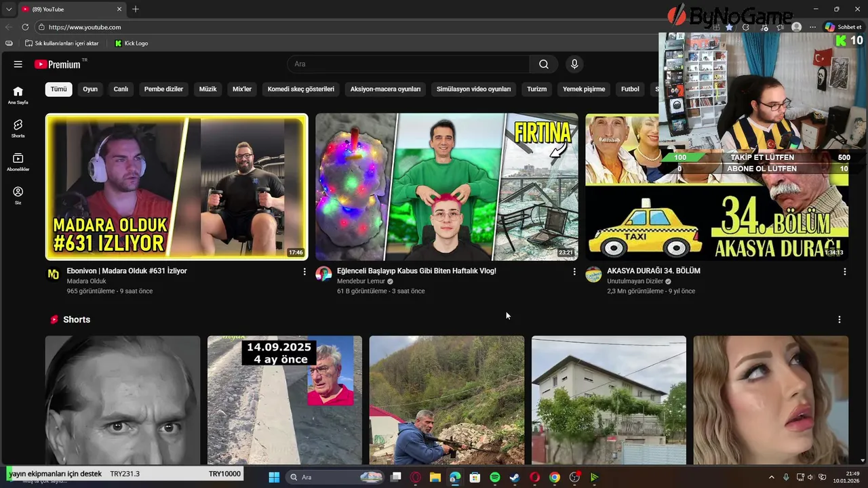The height and width of the screenshot is (488, 868).
Task: Open the Kick Logo bookmark
Action: pyautogui.click(x=132, y=43)
